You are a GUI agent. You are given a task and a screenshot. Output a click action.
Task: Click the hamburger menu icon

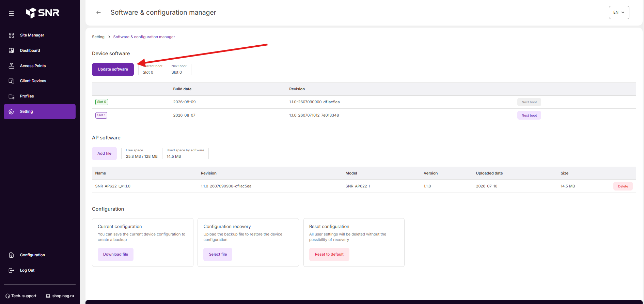click(x=11, y=14)
